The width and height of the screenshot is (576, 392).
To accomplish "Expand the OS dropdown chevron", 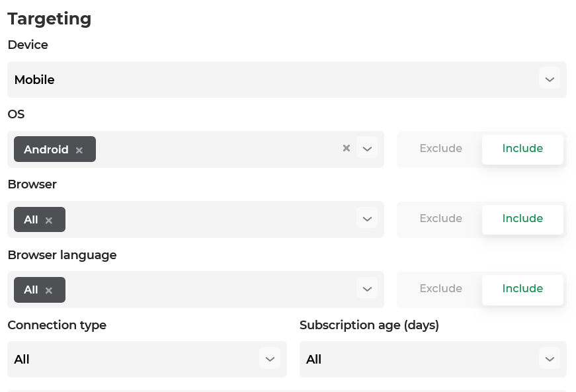I will tap(367, 149).
